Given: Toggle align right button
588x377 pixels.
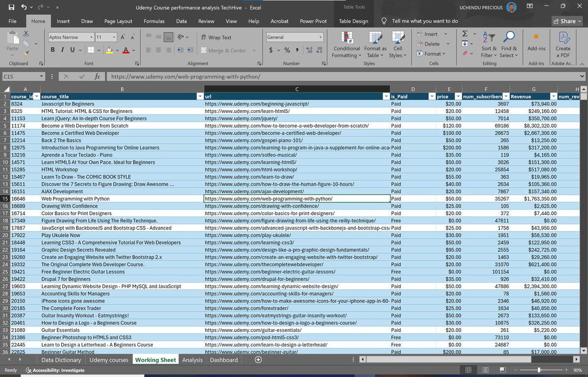Looking at the screenshot, I should tap(168, 50).
